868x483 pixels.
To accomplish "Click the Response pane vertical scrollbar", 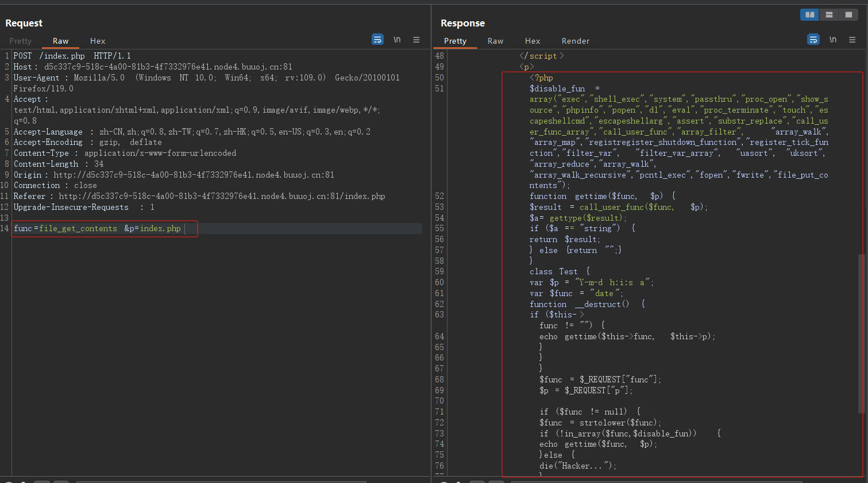I will pos(861,333).
